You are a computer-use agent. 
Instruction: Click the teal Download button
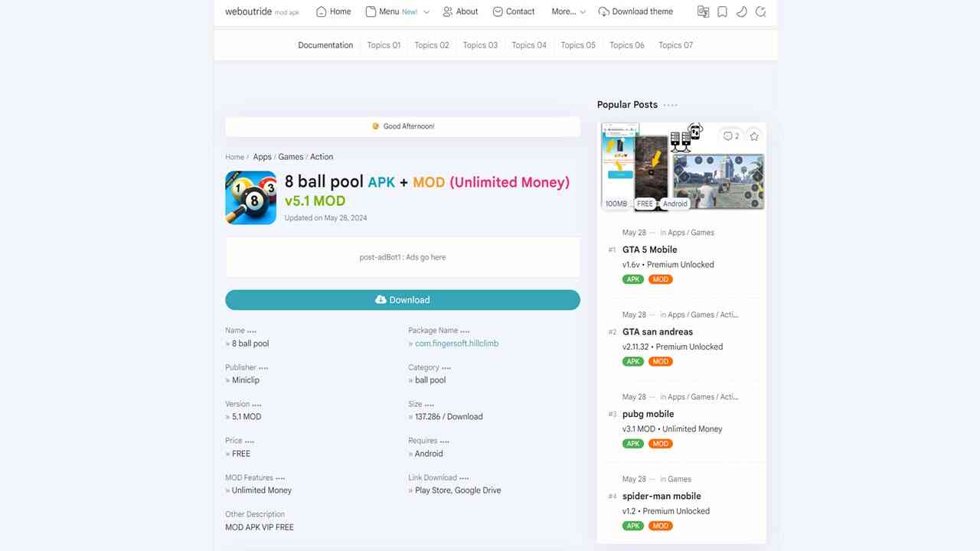(403, 300)
